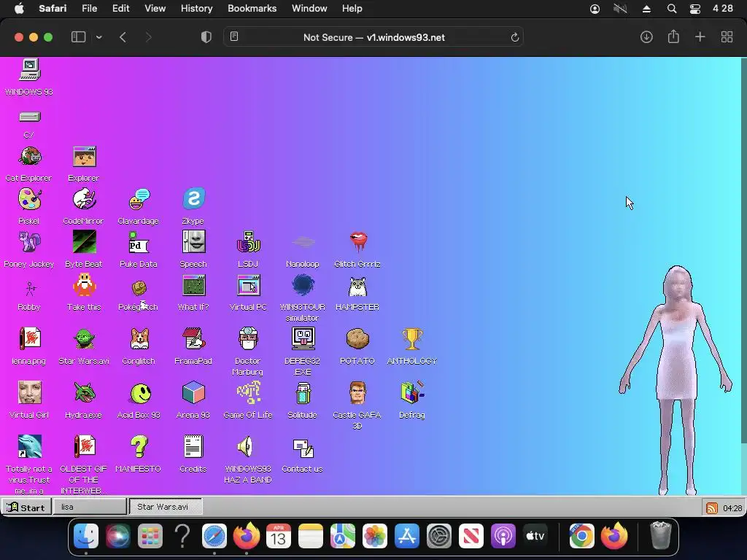Screen dimensions: 747x560
Task: Launch Corglitch
Action: [139, 339]
